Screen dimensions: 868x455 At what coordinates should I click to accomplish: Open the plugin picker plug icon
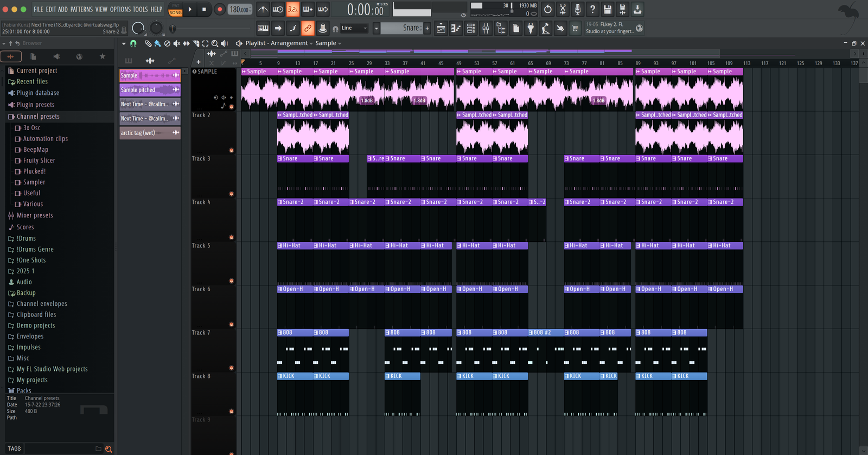[531, 28]
